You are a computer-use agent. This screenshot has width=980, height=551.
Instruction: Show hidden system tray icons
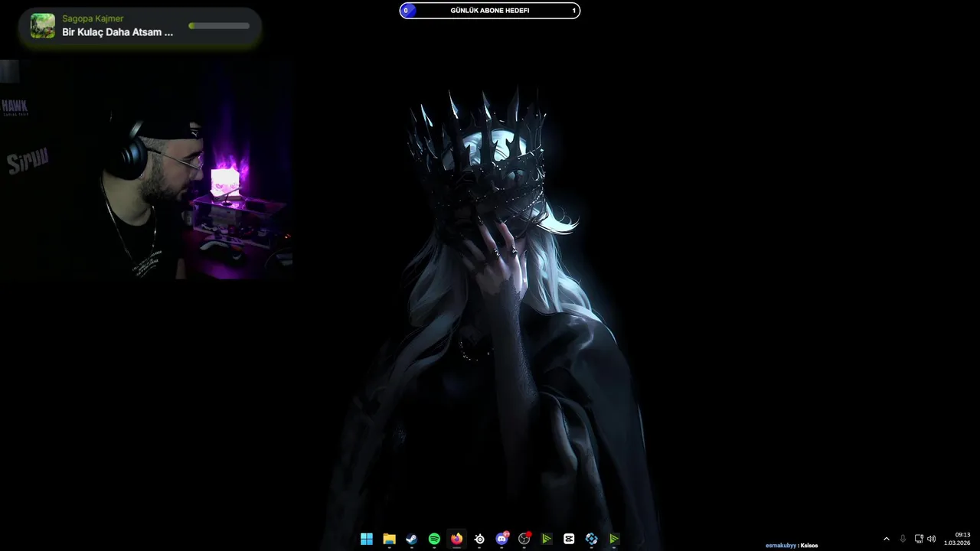pyautogui.click(x=887, y=539)
